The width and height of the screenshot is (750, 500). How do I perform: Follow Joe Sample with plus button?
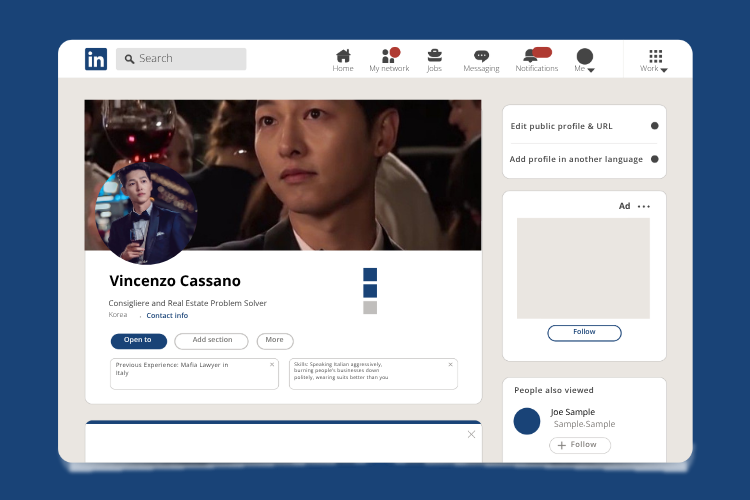click(580, 445)
